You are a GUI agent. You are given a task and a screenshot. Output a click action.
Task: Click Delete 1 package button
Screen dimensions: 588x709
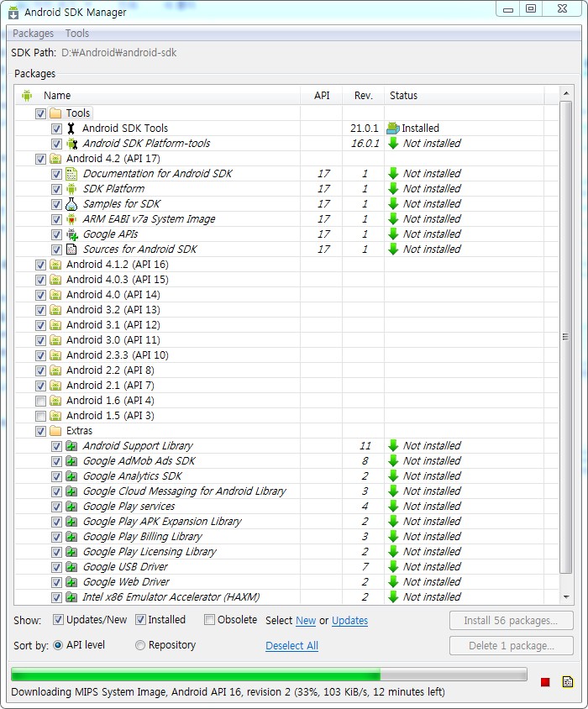pos(511,646)
